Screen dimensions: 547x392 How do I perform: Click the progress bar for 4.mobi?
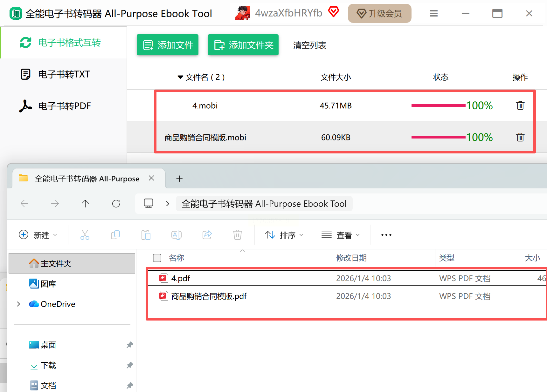(x=439, y=105)
